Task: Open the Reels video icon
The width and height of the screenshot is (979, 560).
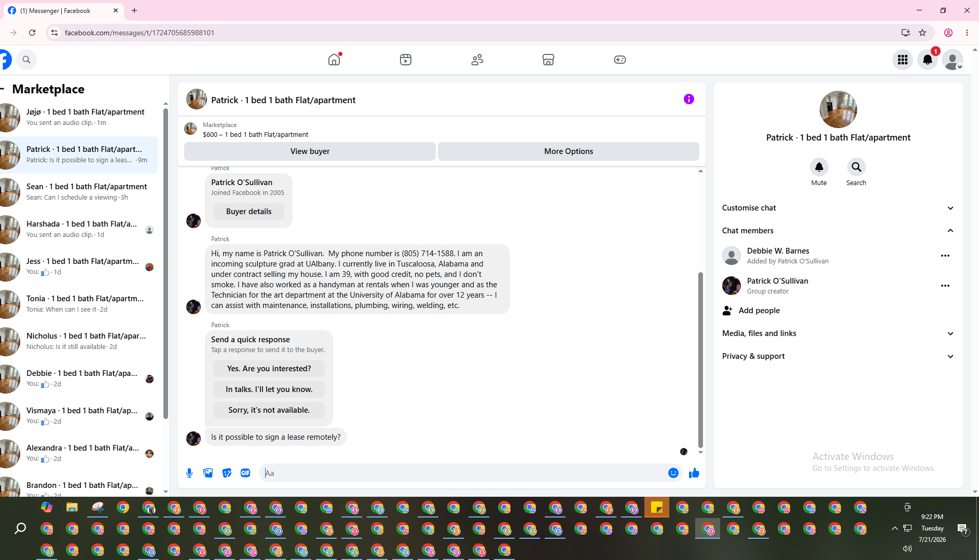Action: [406, 60]
